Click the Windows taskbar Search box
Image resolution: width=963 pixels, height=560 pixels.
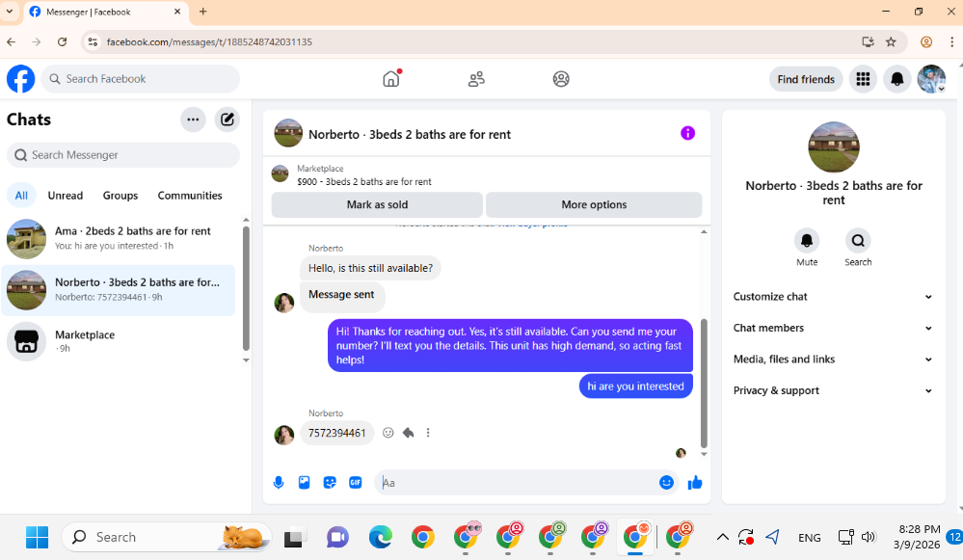point(166,537)
